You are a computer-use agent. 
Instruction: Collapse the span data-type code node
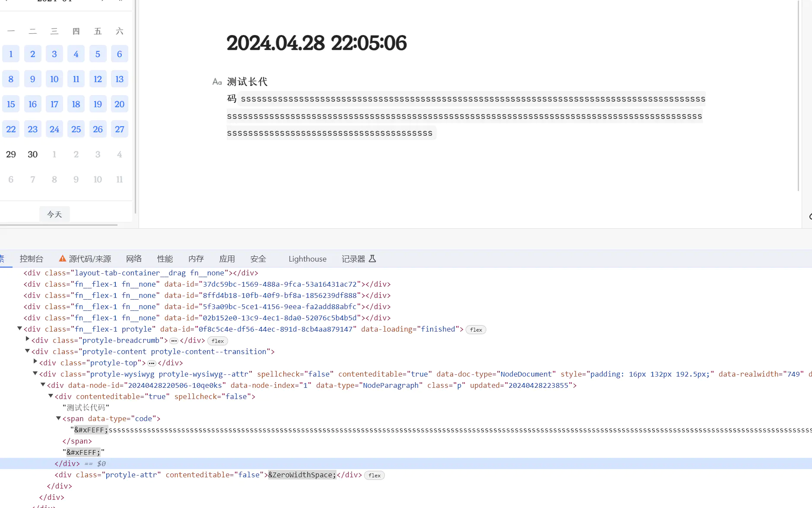(x=58, y=418)
